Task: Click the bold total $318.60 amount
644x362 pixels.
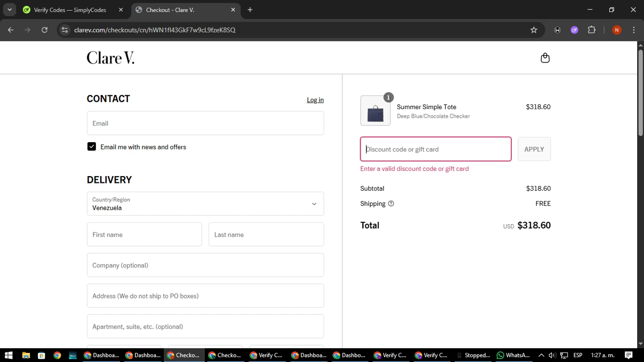Action: (x=534, y=225)
